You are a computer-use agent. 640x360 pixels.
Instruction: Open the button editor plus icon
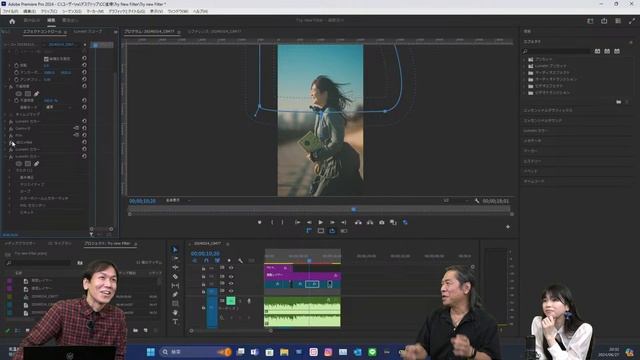click(508, 227)
